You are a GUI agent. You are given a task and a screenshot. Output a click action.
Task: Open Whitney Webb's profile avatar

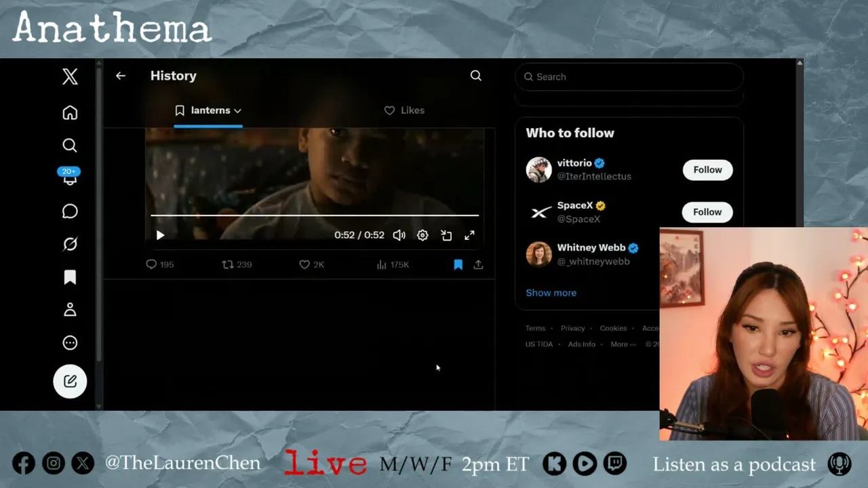tap(539, 254)
